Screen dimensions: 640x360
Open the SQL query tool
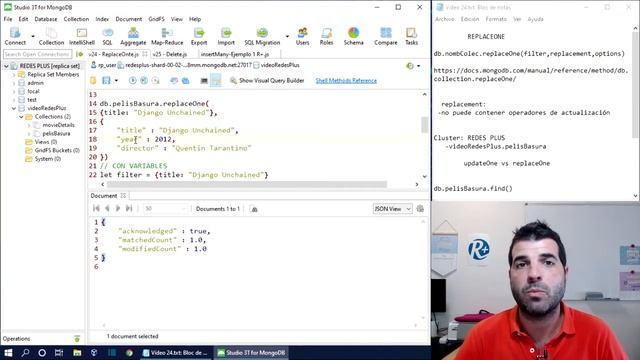click(x=107, y=36)
